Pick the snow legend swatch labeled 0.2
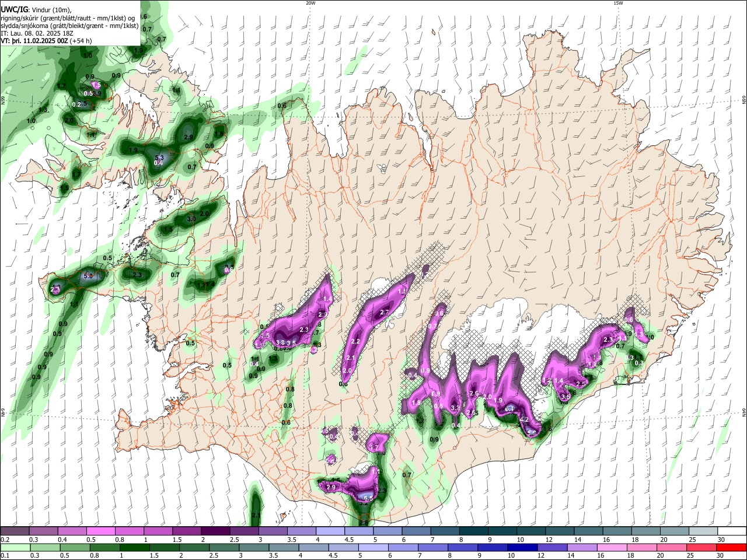 pos(15,531)
